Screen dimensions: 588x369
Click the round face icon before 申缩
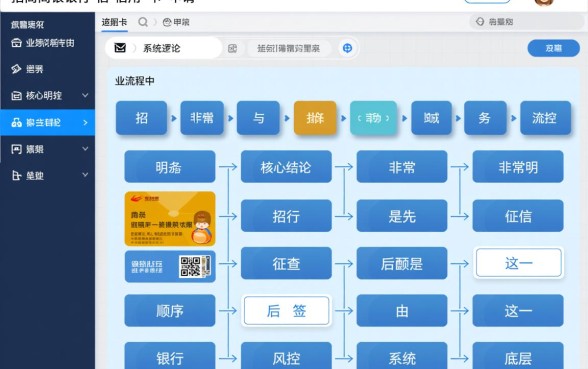[x=167, y=22]
